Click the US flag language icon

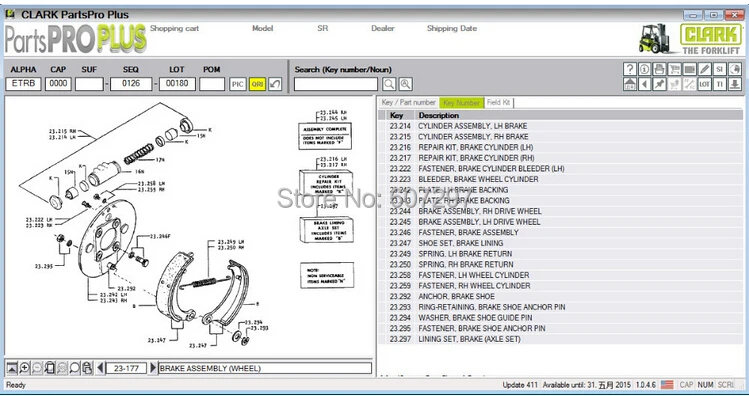tap(667, 385)
